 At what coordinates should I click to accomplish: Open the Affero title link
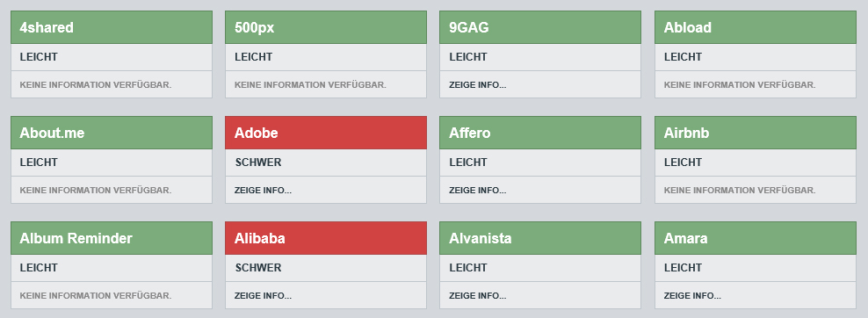469,133
